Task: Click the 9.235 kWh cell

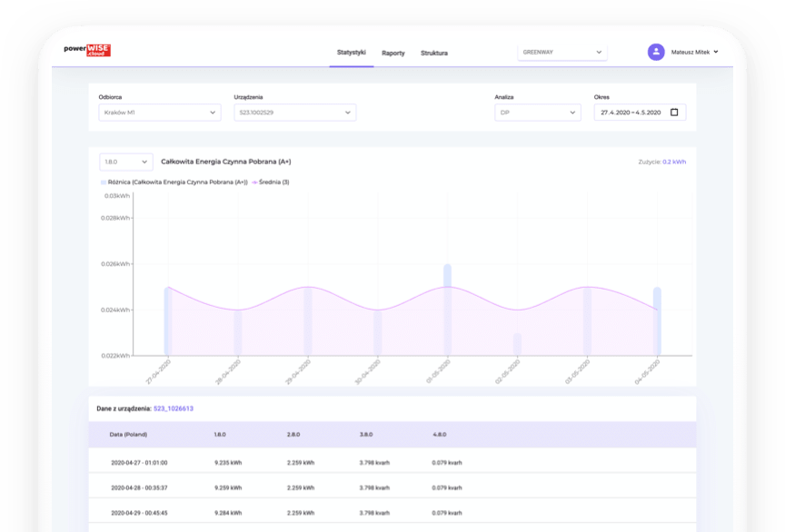Action: click(228, 463)
